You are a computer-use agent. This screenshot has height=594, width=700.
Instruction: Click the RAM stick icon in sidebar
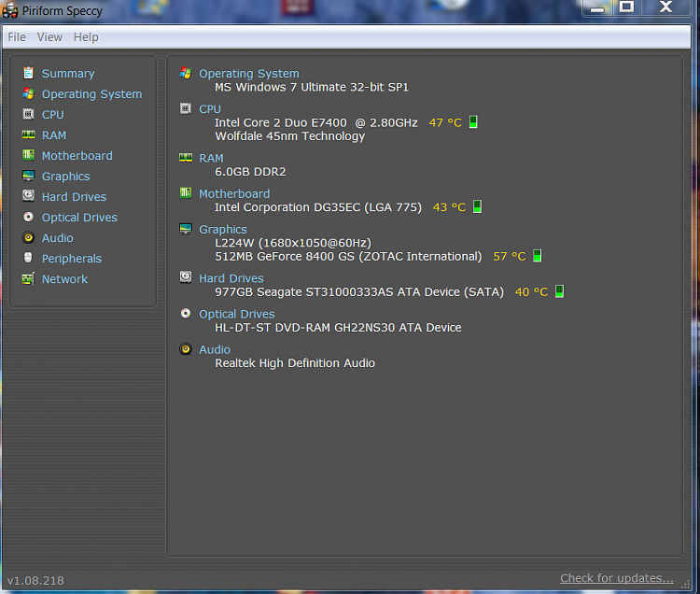(x=28, y=134)
